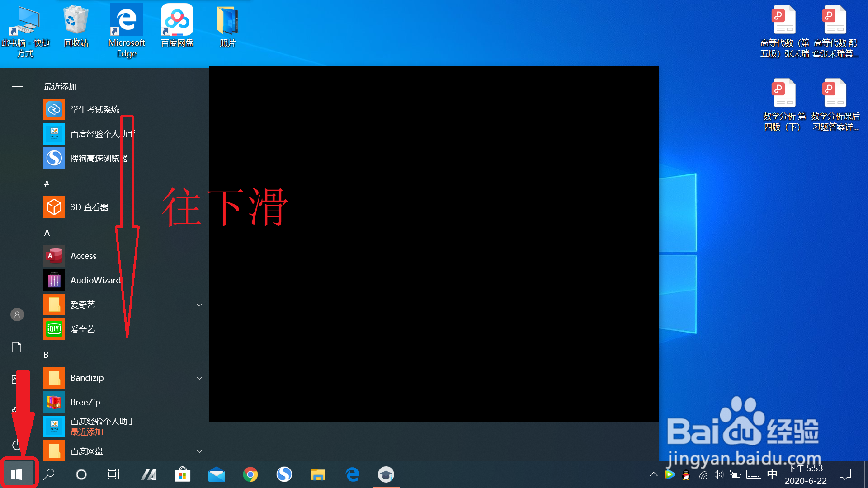Image resolution: width=868 pixels, height=488 pixels.
Task: Expand the 百度网盘 folder chevron
Action: [199, 451]
